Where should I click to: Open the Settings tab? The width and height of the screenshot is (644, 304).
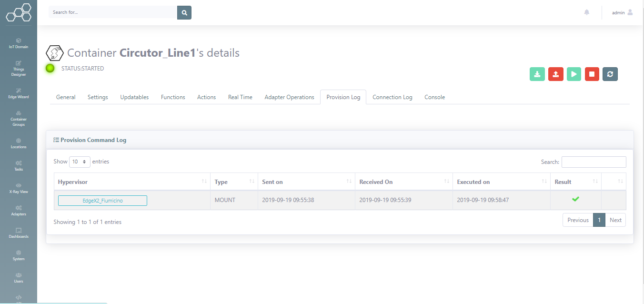[98, 97]
